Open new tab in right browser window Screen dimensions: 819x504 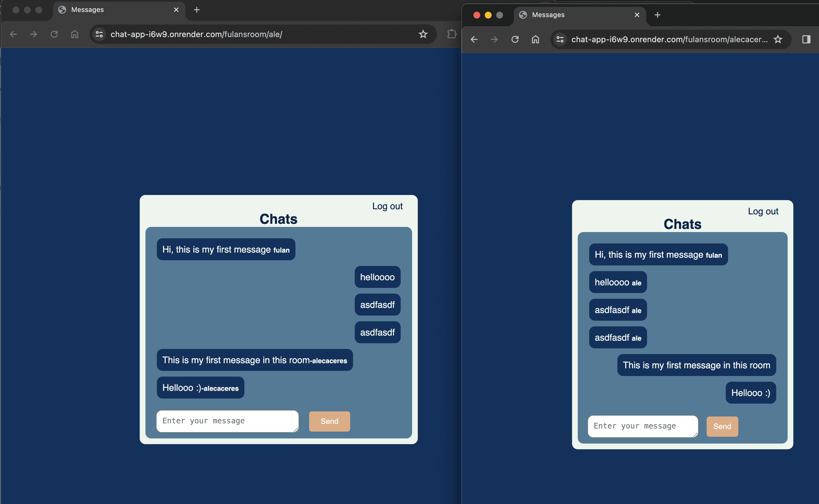(x=657, y=15)
